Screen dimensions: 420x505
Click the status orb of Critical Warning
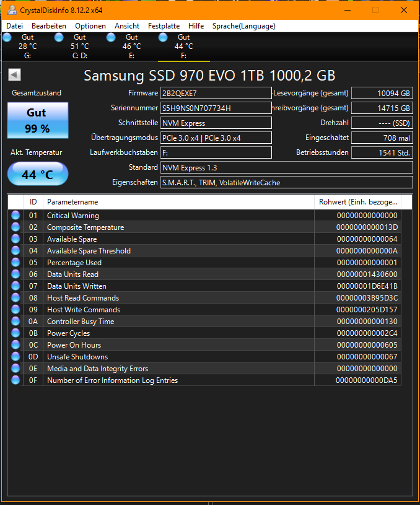(15, 215)
